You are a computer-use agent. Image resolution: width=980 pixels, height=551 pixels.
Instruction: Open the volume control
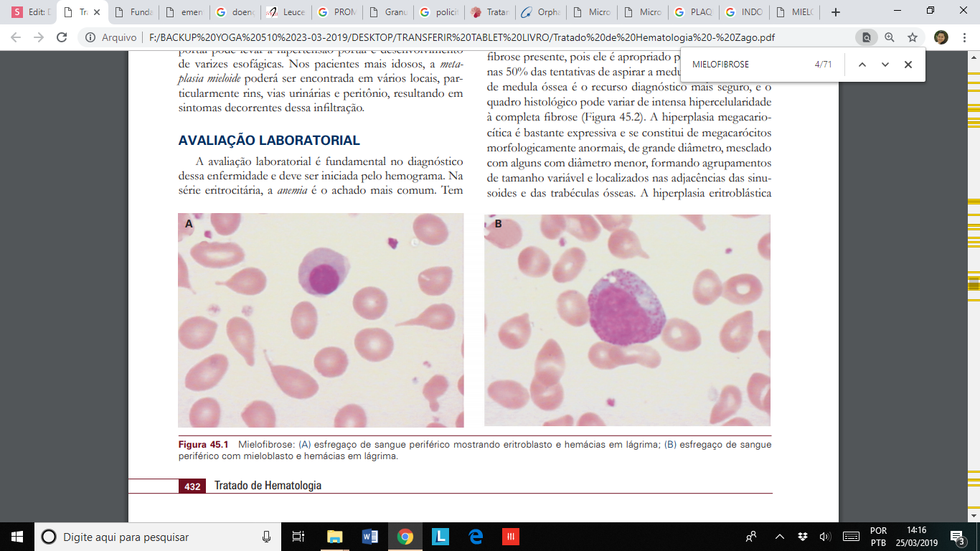[824, 537]
